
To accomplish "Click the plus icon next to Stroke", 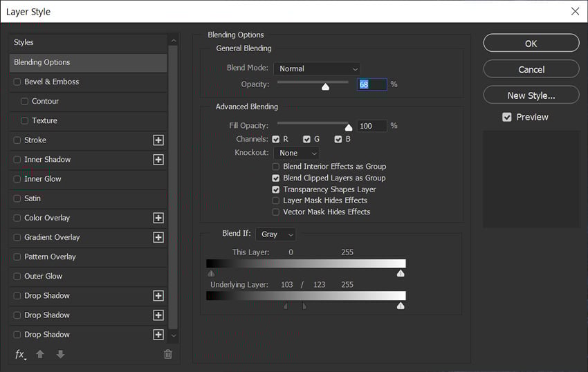I will point(158,140).
